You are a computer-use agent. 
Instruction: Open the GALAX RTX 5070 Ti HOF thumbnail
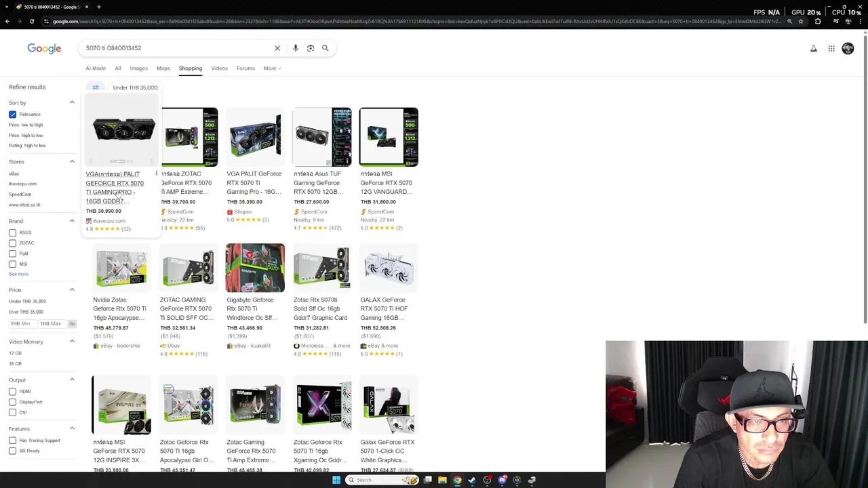pyautogui.click(x=389, y=268)
